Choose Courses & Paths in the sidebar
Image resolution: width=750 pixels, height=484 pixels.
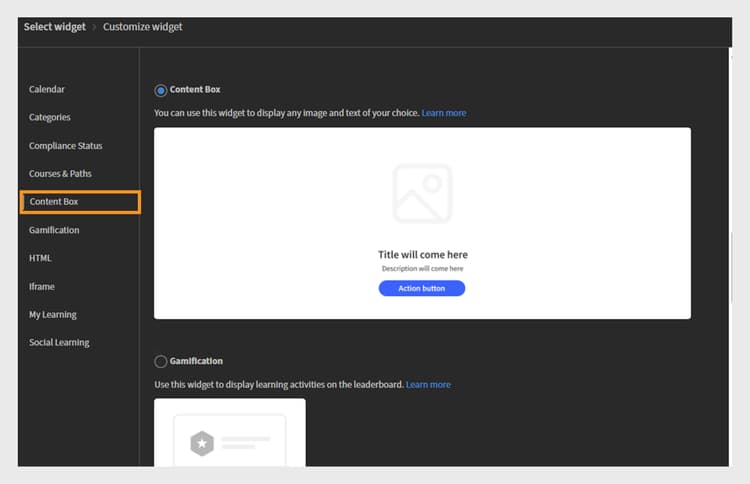(60, 174)
